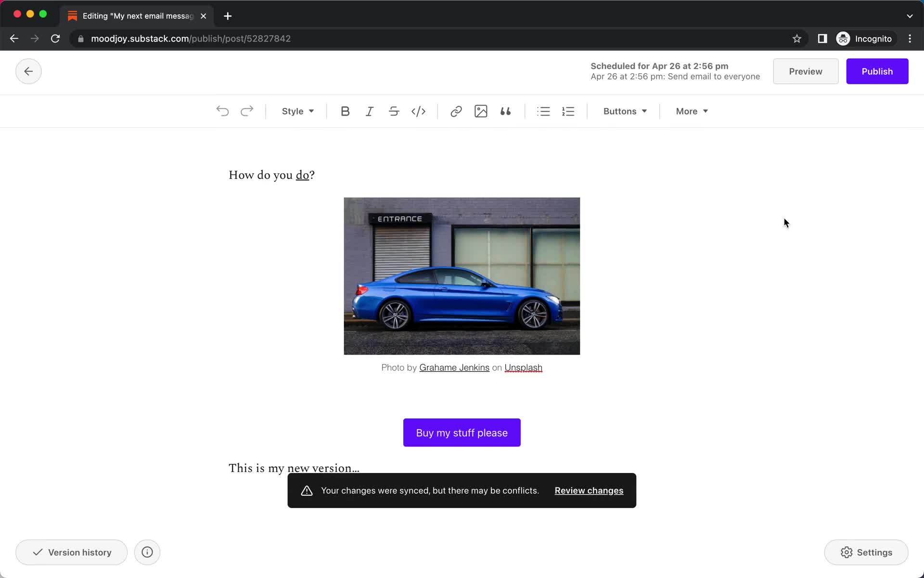Click the Code block icon

pyautogui.click(x=418, y=111)
